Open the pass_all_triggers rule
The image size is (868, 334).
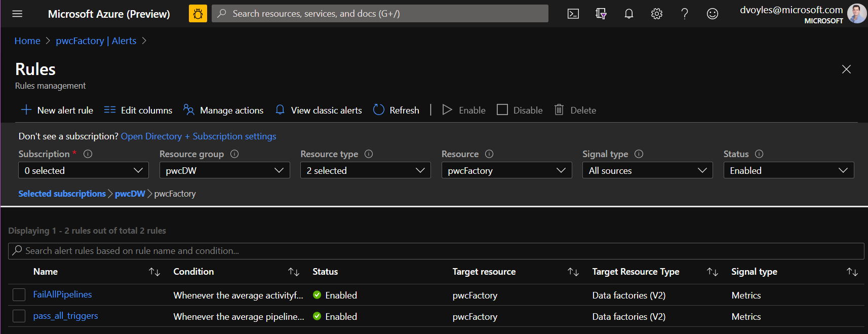click(66, 316)
